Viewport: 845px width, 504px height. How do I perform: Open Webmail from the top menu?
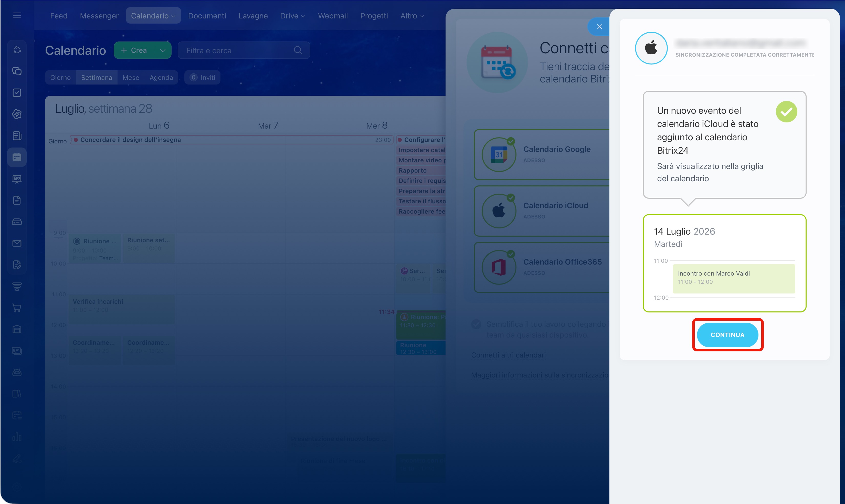333,16
